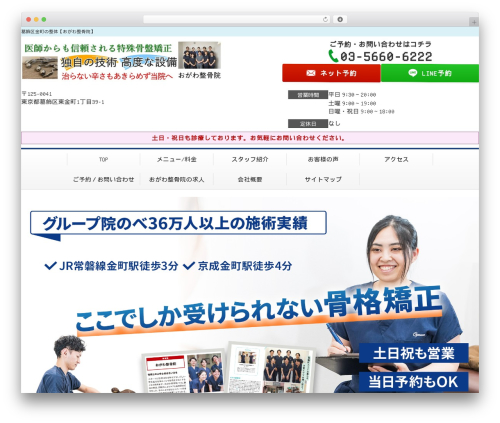The image size is (500, 423).
Task: Click the browser reload icon
Action: click(x=325, y=19)
